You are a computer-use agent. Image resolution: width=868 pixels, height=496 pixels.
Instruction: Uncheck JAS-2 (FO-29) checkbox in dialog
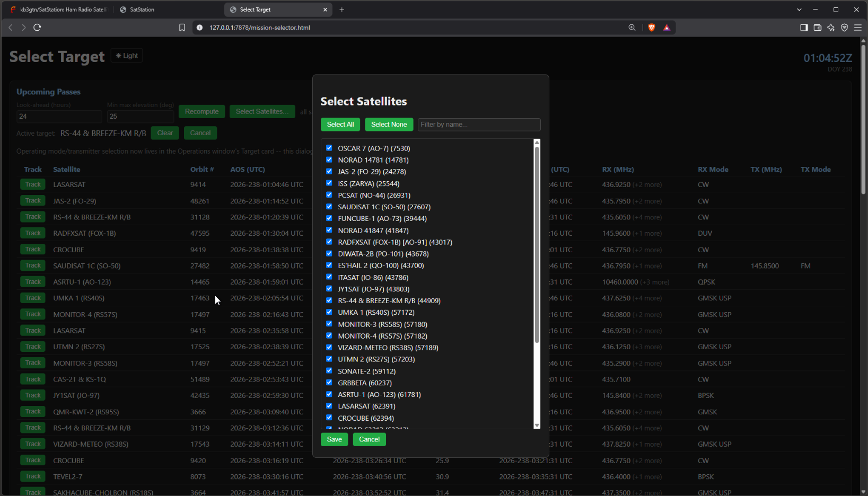pos(329,171)
